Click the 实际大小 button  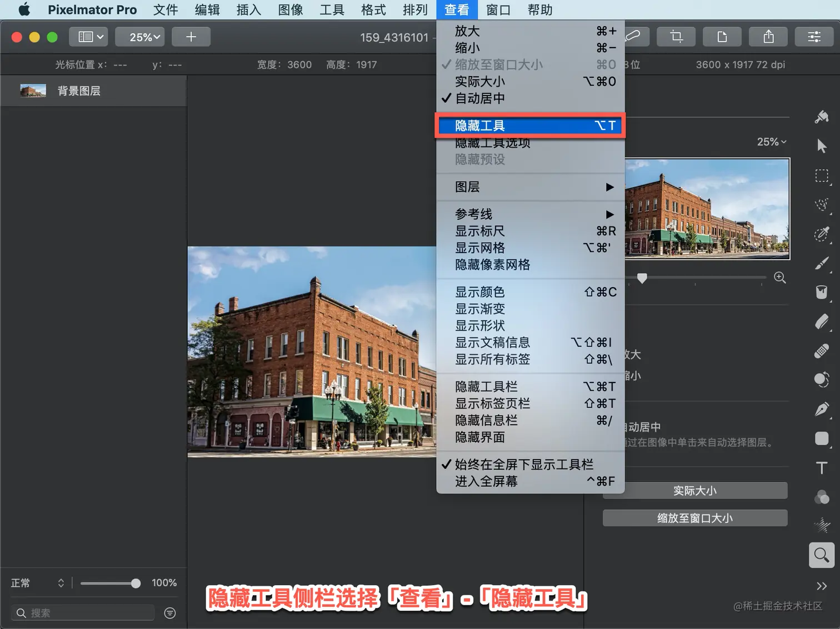pos(694,491)
